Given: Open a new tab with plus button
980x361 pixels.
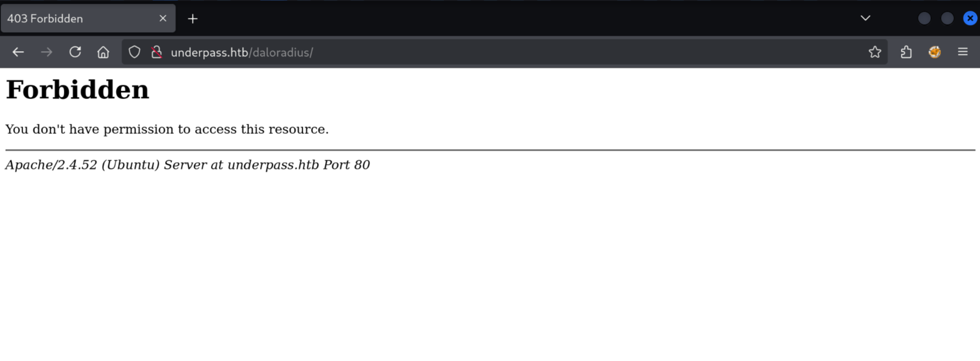Looking at the screenshot, I should pos(193,19).
